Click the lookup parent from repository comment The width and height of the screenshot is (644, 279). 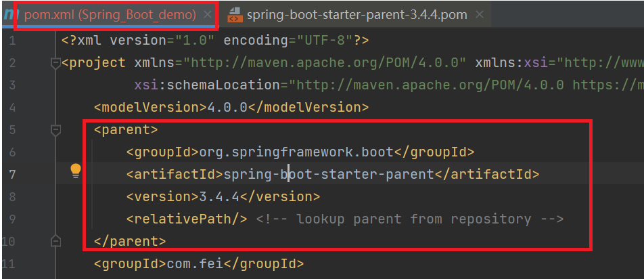click(410, 219)
